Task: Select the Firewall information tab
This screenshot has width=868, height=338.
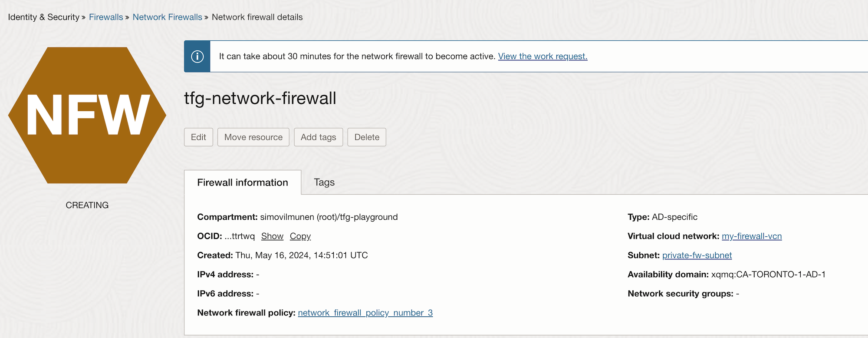Action: pyautogui.click(x=243, y=182)
